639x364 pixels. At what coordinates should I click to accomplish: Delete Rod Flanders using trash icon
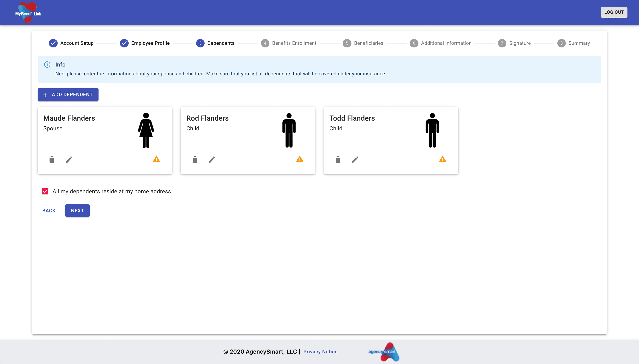point(195,160)
